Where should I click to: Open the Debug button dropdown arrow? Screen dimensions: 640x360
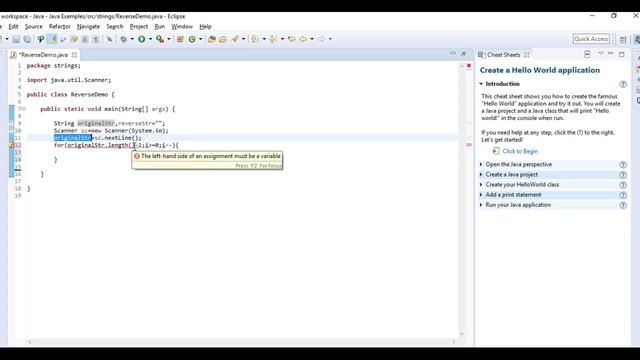click(x=132, y=39)
